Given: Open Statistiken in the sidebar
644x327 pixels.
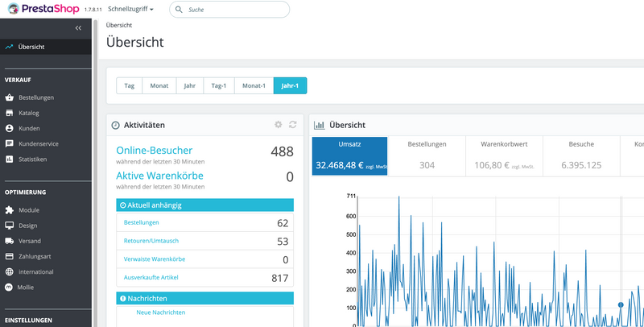Looking at the screenshot, I should pyautogui.click(x=32, y=159).
